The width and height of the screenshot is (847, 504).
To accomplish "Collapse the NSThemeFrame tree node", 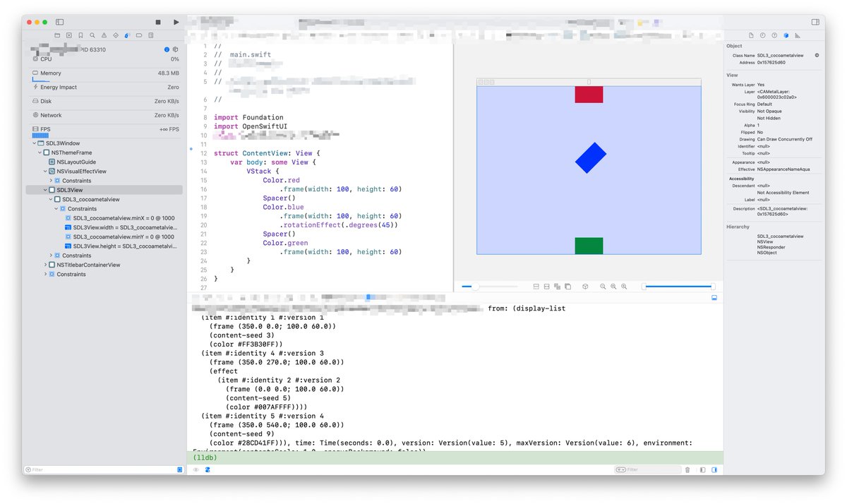I will coord(39,152).
